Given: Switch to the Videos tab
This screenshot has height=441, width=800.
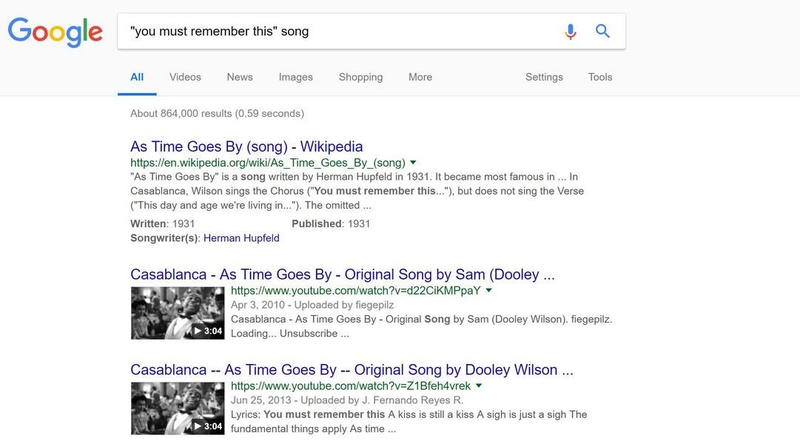Looking at the screenshot, I should (185, 77).
